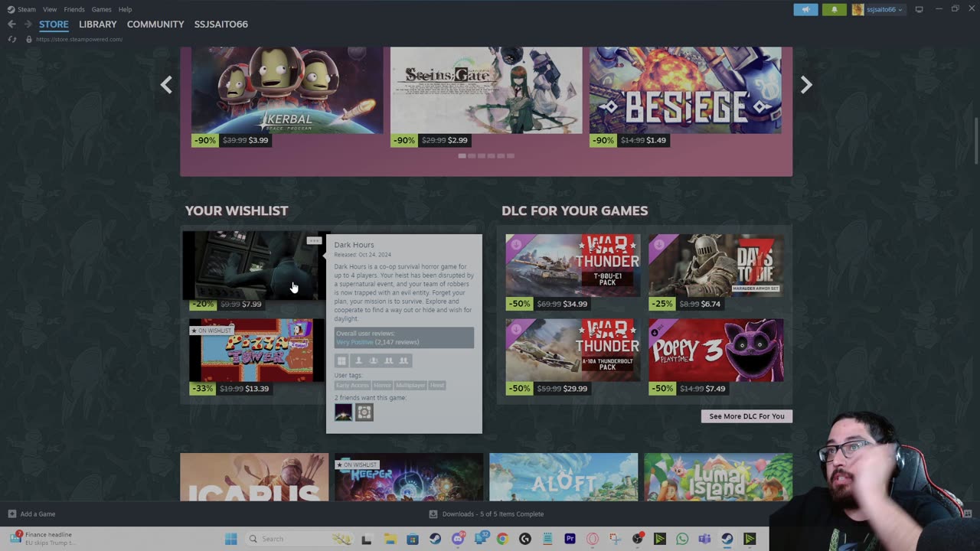Open Microsoft Store from the taskbar
Screen dimensions: 980x551
412,539
